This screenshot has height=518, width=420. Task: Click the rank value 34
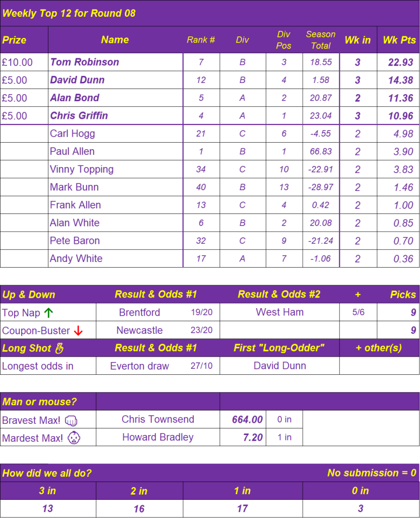click(x=201, y=169)
